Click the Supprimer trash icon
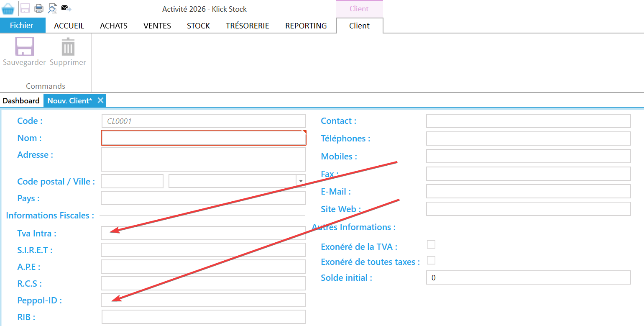Image resolution: width=644 pixels, height=326 pixels. coord(68,46)
